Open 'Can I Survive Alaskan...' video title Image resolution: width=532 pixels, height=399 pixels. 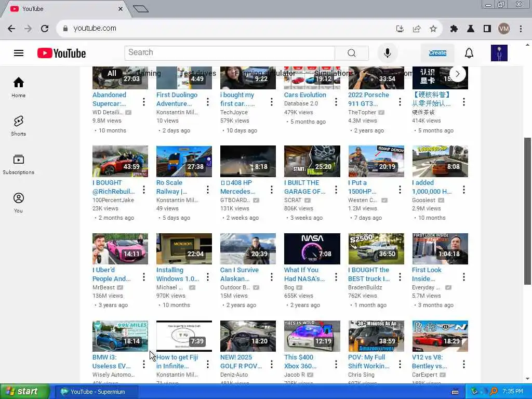click(239, 274)
